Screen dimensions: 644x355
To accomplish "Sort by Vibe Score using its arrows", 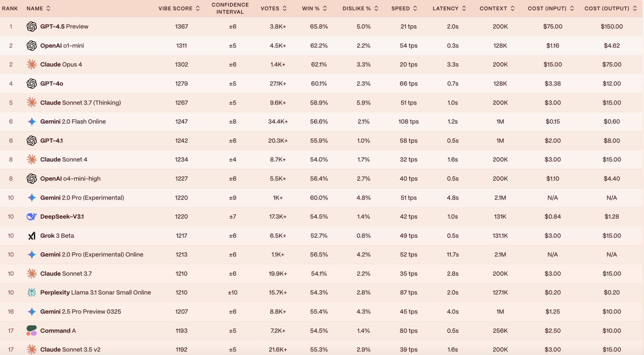I will 198,9.
